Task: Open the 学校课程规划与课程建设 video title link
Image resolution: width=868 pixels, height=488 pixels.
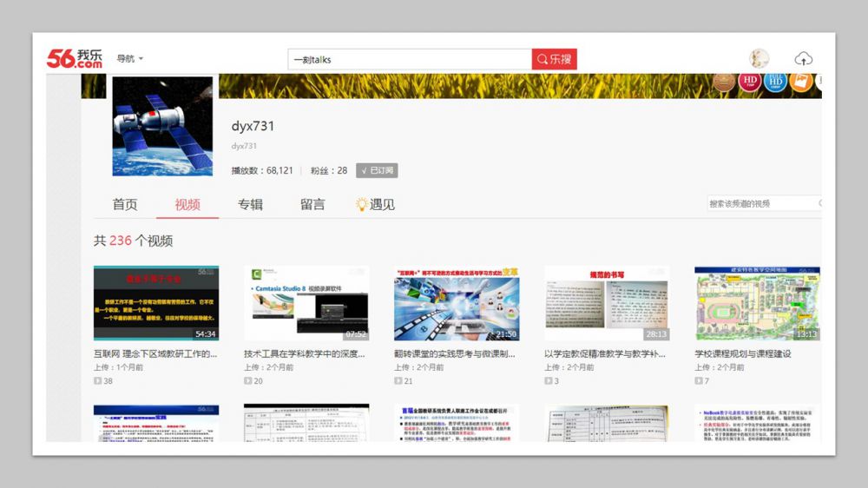Action: point(743,354)
